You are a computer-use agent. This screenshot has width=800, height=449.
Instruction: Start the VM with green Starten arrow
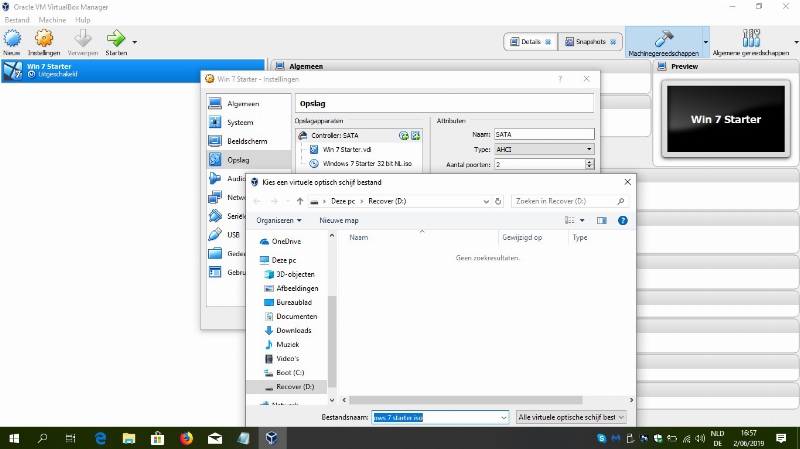pyautogui.click(x=116, y=39)
